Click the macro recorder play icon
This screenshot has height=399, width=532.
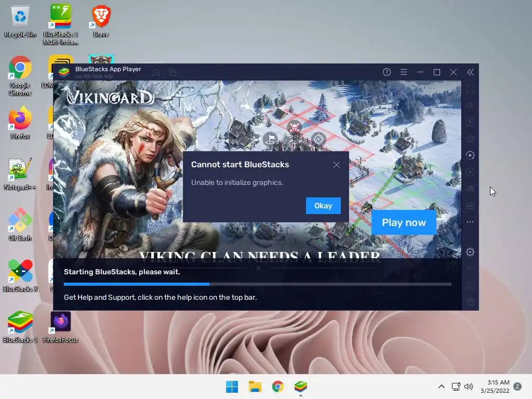coord(470,155)
